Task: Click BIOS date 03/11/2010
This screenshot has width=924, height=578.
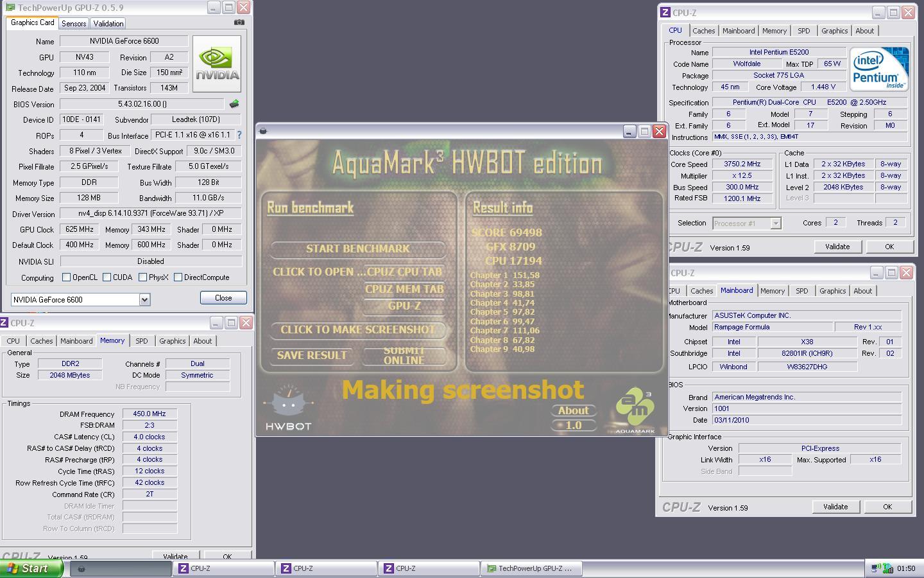Action: [x=807, y=420]
